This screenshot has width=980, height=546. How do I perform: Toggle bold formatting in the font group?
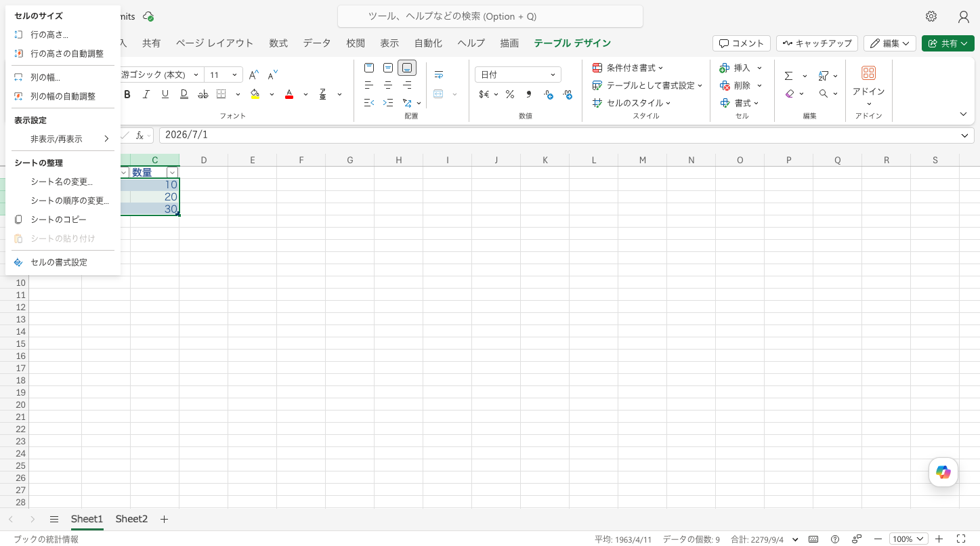coord(127,94)
